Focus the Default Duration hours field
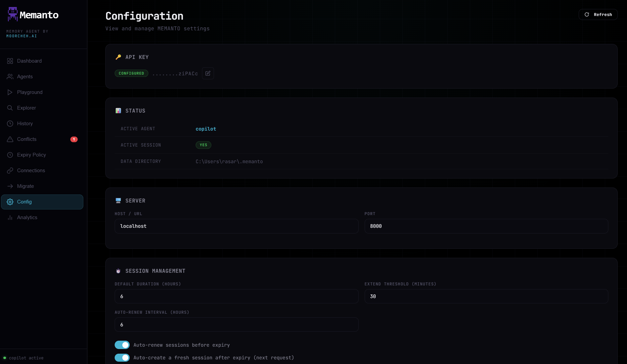 (236, 296)
